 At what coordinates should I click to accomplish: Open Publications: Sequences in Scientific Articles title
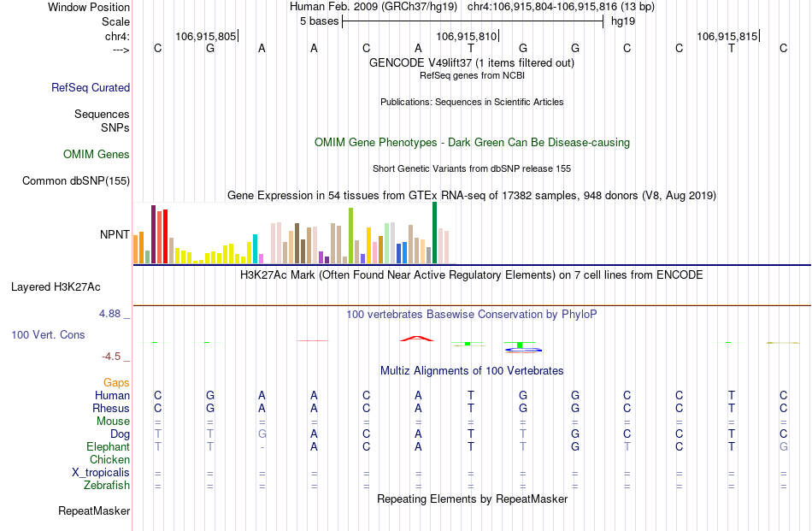click(x=472, y=102)
